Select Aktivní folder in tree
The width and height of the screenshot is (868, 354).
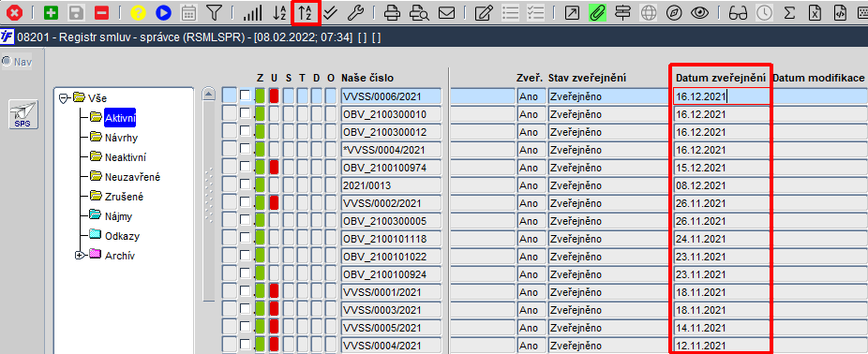pyautogui.click(x=120, y=118)
